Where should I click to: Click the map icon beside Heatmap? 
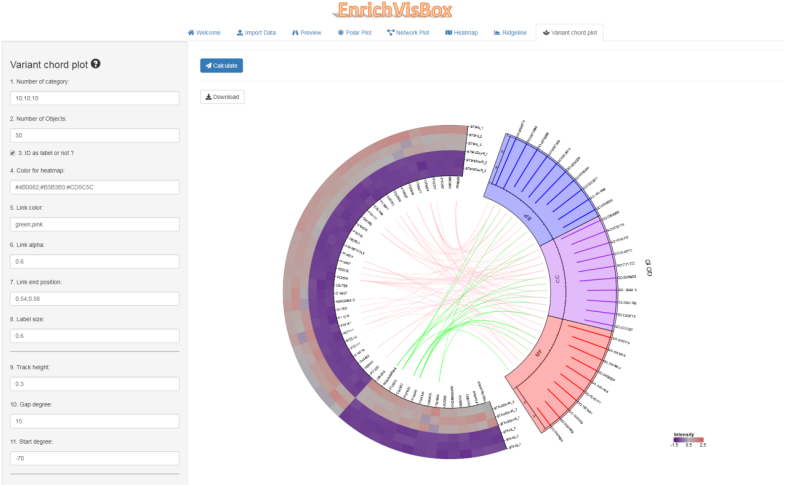[x=449, y=33]
